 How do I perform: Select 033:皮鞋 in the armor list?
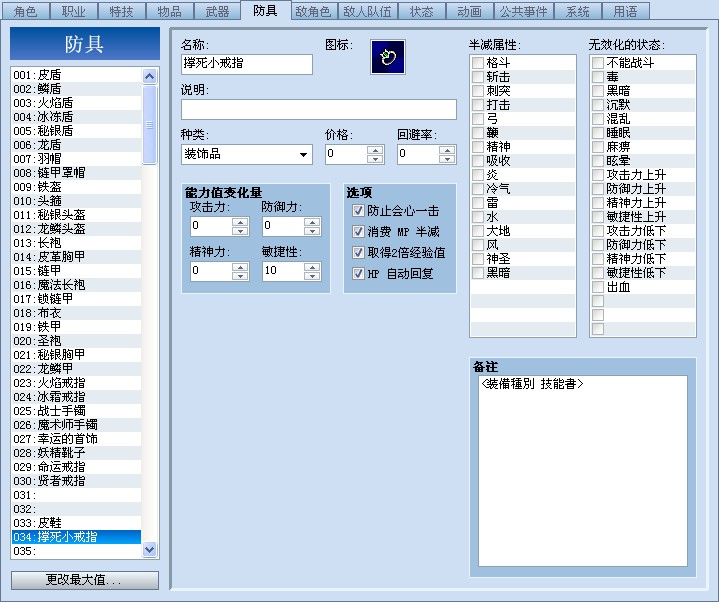[77, 523]
